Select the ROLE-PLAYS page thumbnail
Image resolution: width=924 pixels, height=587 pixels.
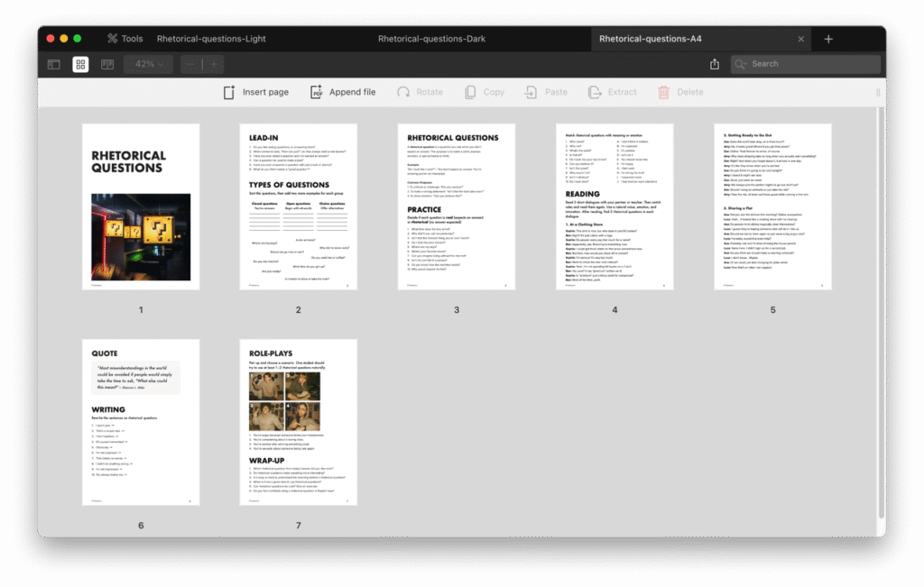pos(298,421)
